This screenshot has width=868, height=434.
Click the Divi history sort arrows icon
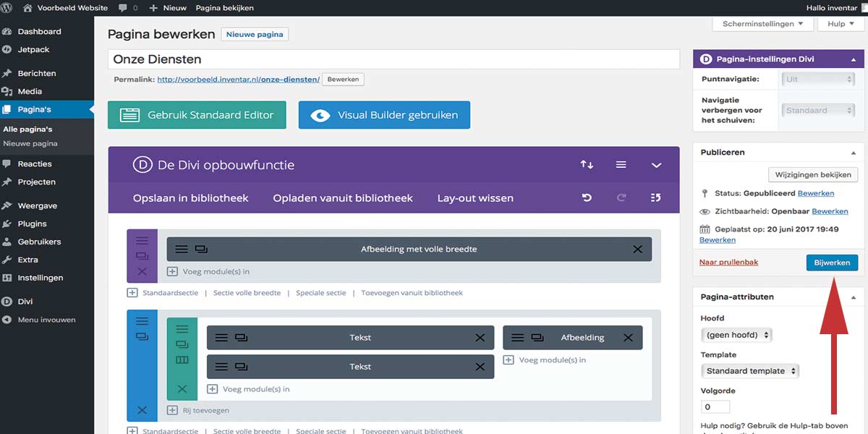click(587, 165)
